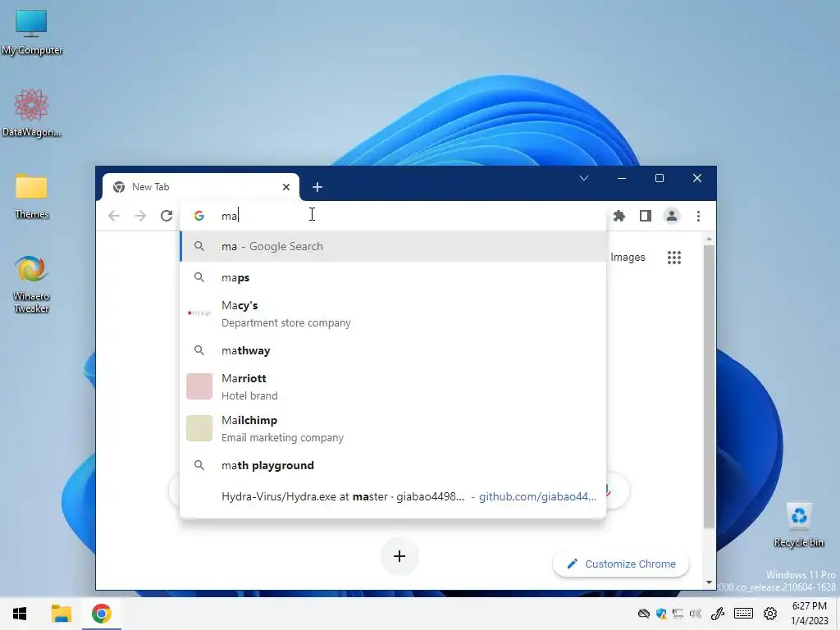Minimize the Chrome window

point(622,178)
